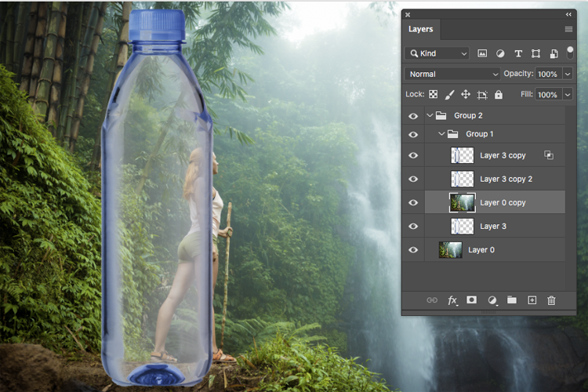Toggle visibility of Layer 3
Screen dimensions: 588x392
413,227
